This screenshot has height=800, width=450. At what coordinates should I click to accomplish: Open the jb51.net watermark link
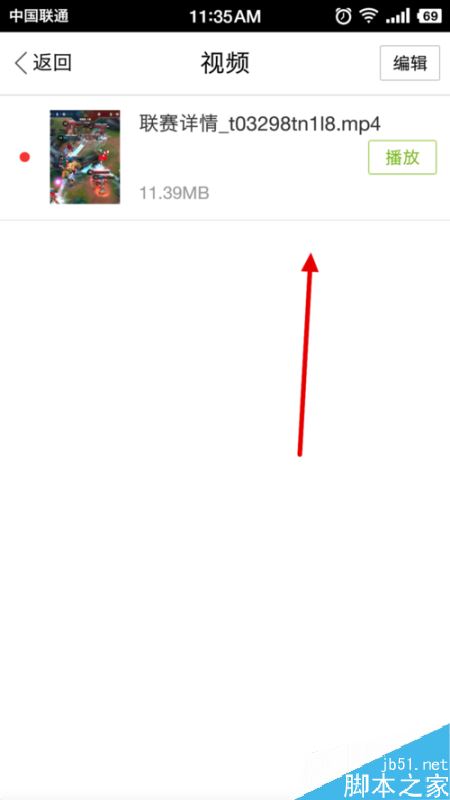tap(414, 763)
